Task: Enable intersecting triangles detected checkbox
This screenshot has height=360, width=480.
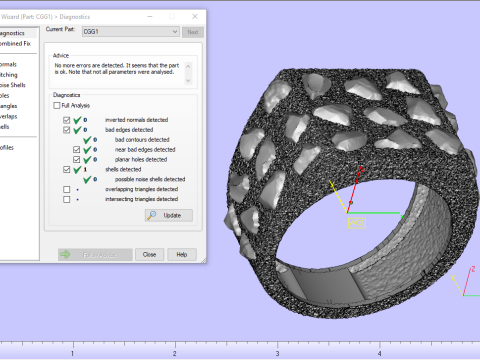Action: [x=66, y=199]
